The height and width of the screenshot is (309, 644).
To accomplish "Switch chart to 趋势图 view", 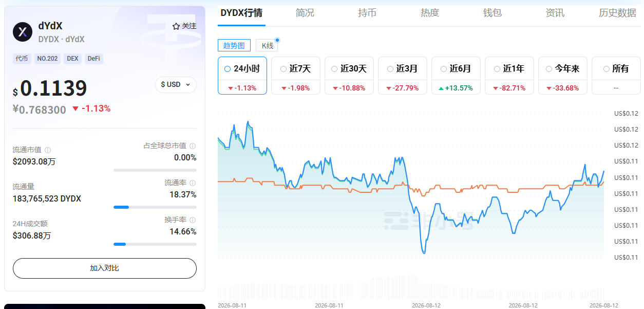I will (x=234, y=45).
